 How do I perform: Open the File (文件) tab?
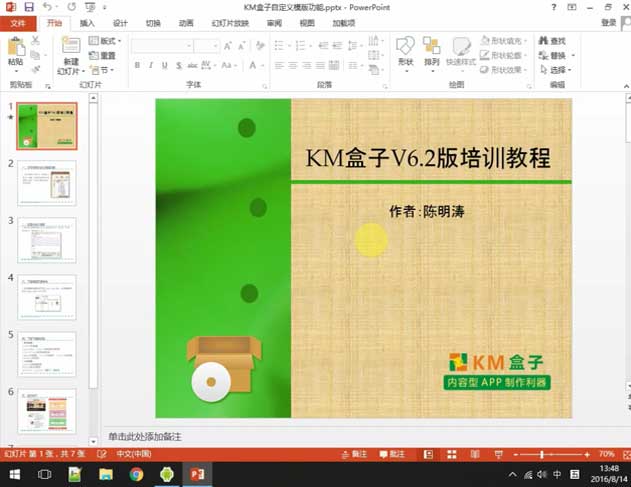pyautogui.click(x=18, y=23)
